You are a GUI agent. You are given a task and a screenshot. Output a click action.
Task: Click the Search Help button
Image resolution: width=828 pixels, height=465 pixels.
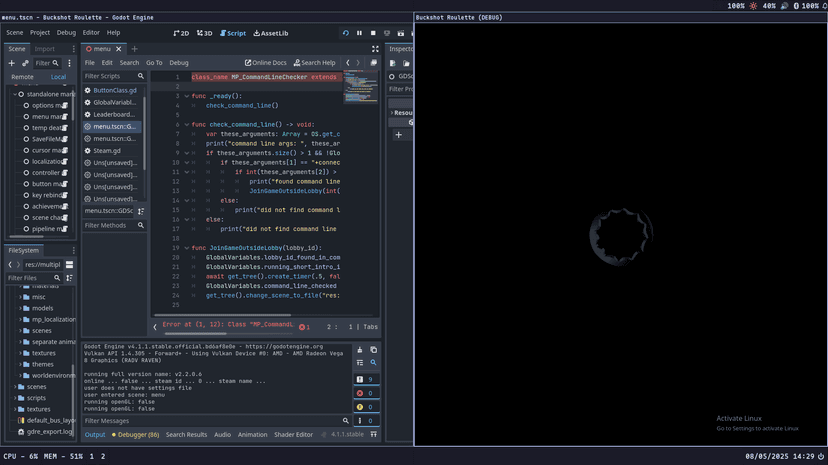[x=315, y=63]
